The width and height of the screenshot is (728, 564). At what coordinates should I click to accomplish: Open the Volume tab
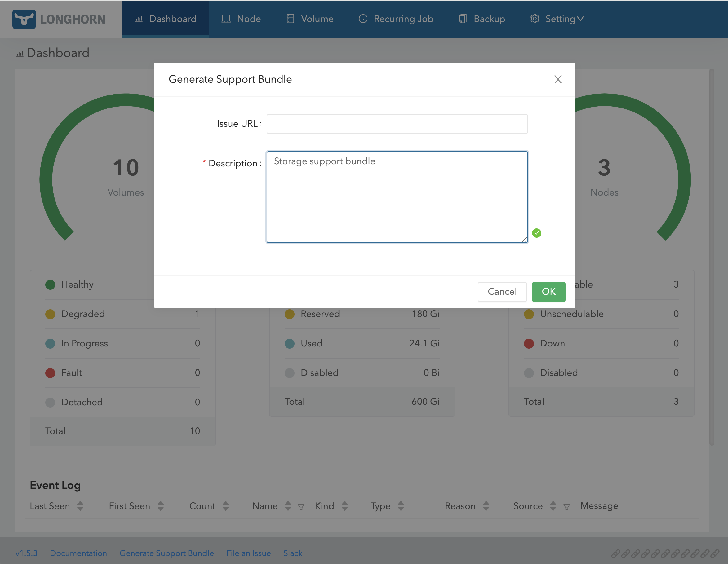[x=310, y=19]
